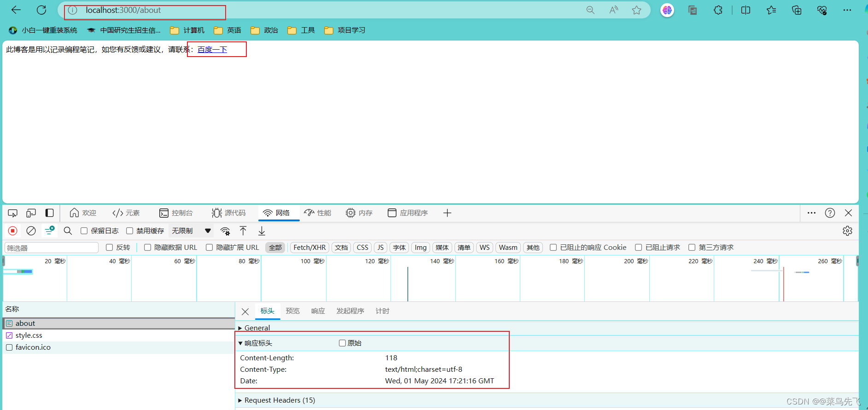Check the 第三方请求 checkbox
This screenshot has width=868, height=410.
692,248
